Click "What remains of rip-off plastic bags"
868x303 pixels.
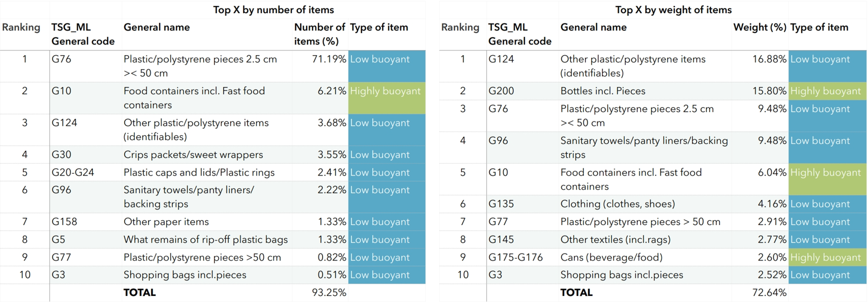pyautogui.click(x=205, y=240)
